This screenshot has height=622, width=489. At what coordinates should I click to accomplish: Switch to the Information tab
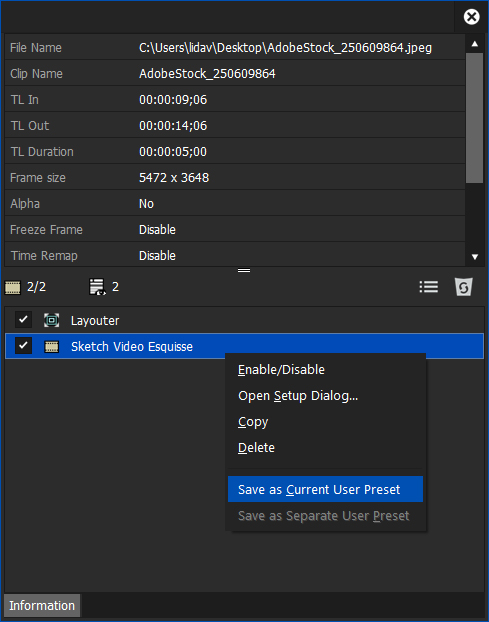42,605
